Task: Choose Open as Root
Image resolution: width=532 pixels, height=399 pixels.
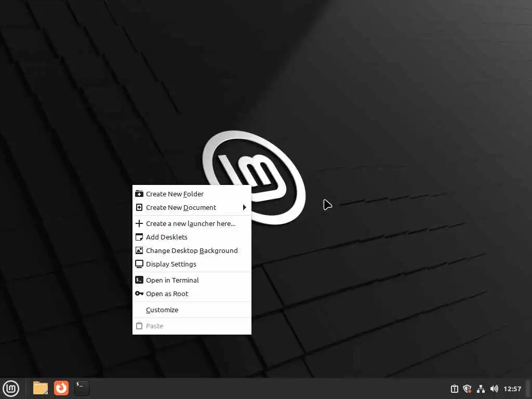Action: point(192,294)
